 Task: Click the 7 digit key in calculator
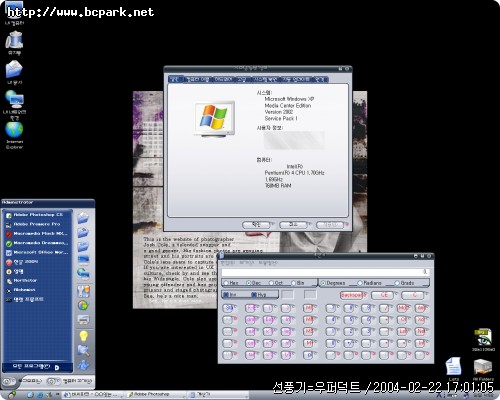click(331, 308)
